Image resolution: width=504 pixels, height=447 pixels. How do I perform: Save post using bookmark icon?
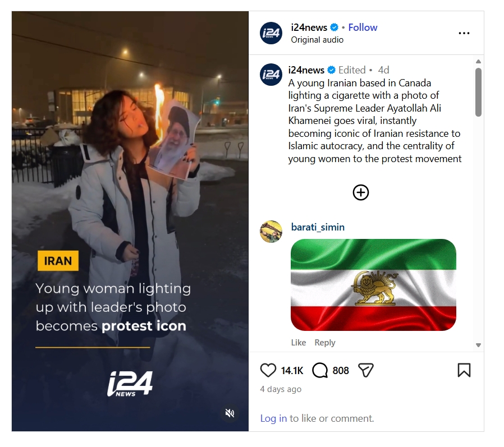pyautogui.click(x=464, y=370)
